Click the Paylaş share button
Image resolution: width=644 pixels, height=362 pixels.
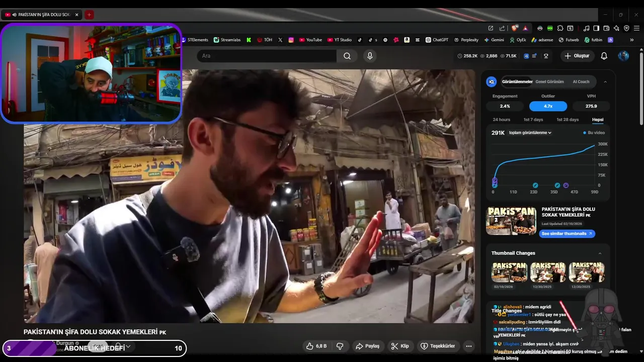(x=368, y=346)
